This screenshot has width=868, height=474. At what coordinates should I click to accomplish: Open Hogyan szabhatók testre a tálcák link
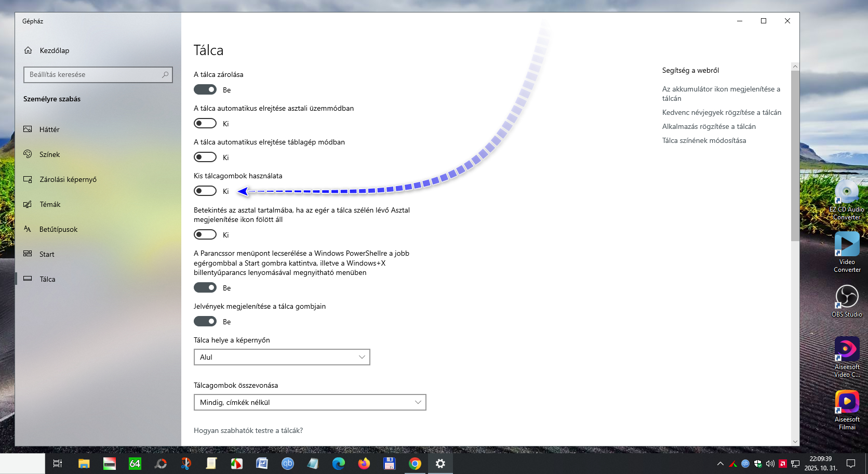point(248,430)
